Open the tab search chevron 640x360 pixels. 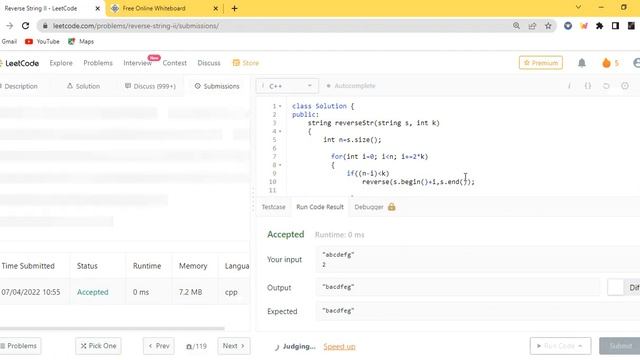coord(578,7)
